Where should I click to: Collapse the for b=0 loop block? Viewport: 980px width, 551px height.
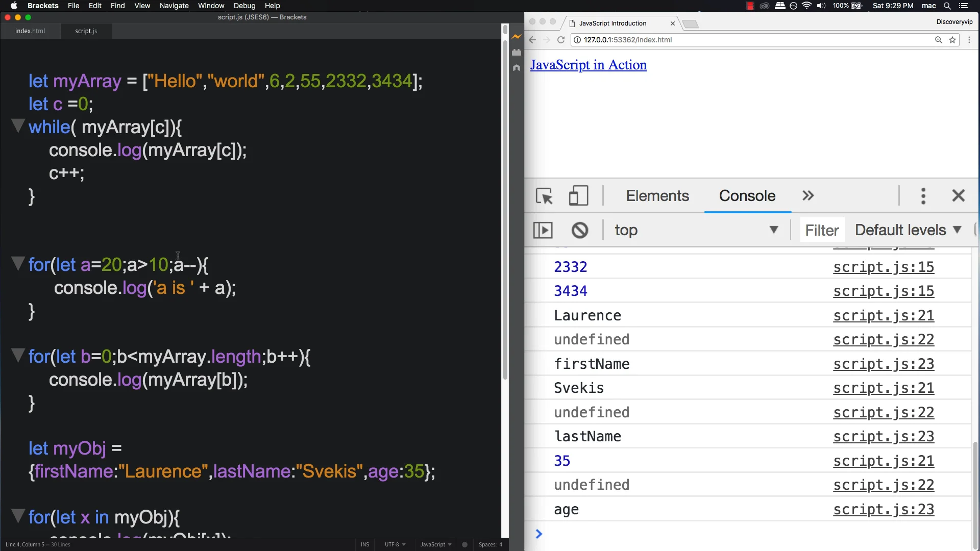(18, 355)
